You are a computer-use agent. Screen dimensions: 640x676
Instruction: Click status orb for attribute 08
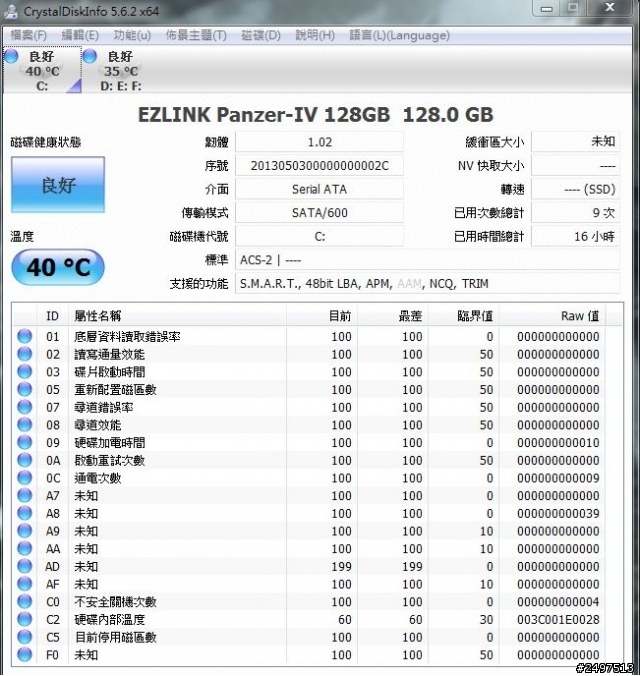(25, 425)
